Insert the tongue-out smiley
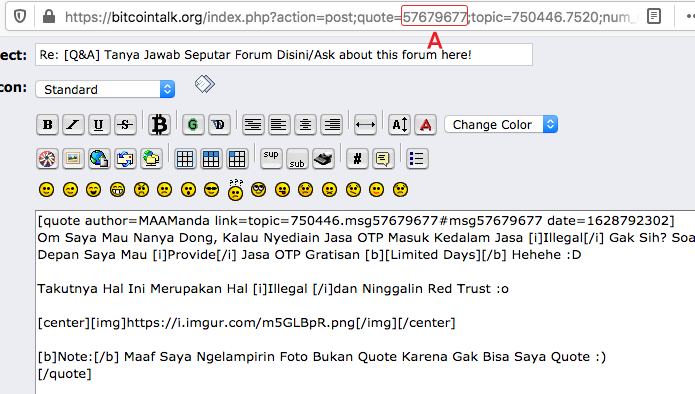The width and height of the screenshot is (695, 394). tap(282, 190)
